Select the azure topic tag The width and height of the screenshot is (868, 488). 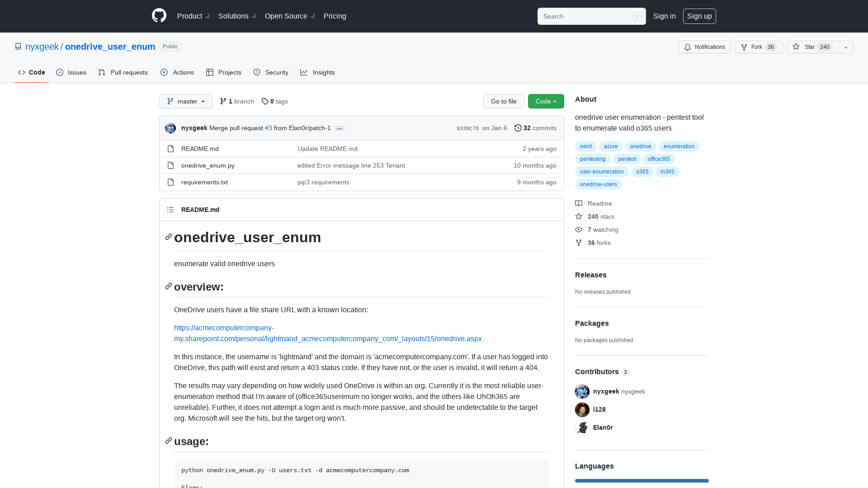611,146
